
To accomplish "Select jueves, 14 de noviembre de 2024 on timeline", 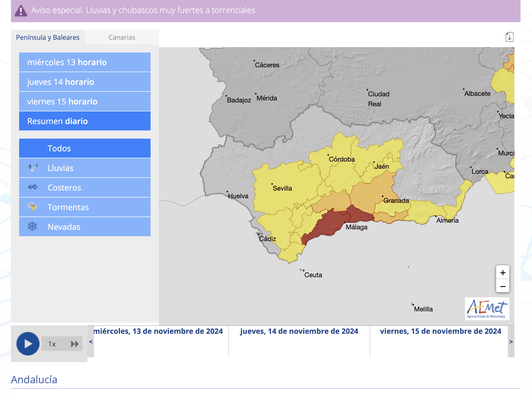I will pyautogui.click(x=299, y=331).
